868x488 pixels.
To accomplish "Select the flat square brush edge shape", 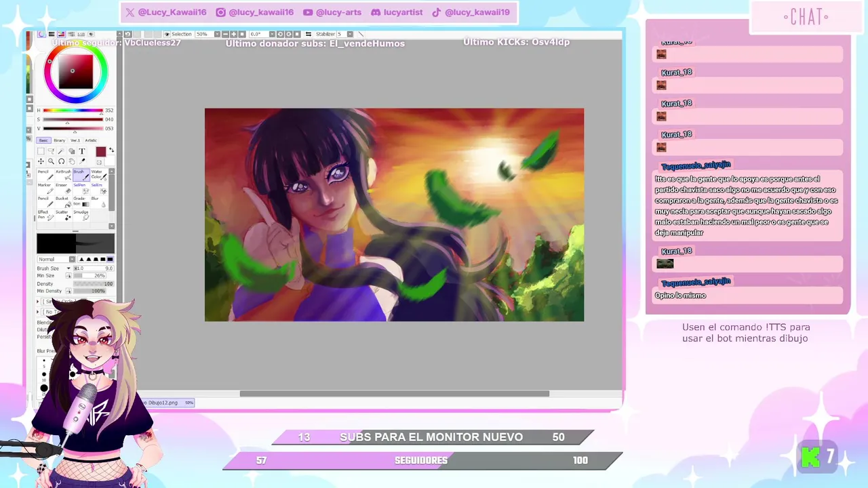I will pos(110,260).
